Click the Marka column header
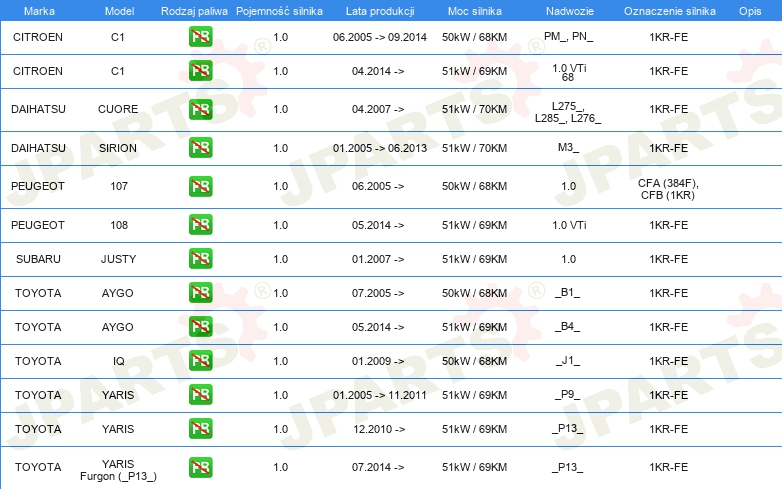Image resolution: width=782 pixels, height=489 pixels. 39,11
